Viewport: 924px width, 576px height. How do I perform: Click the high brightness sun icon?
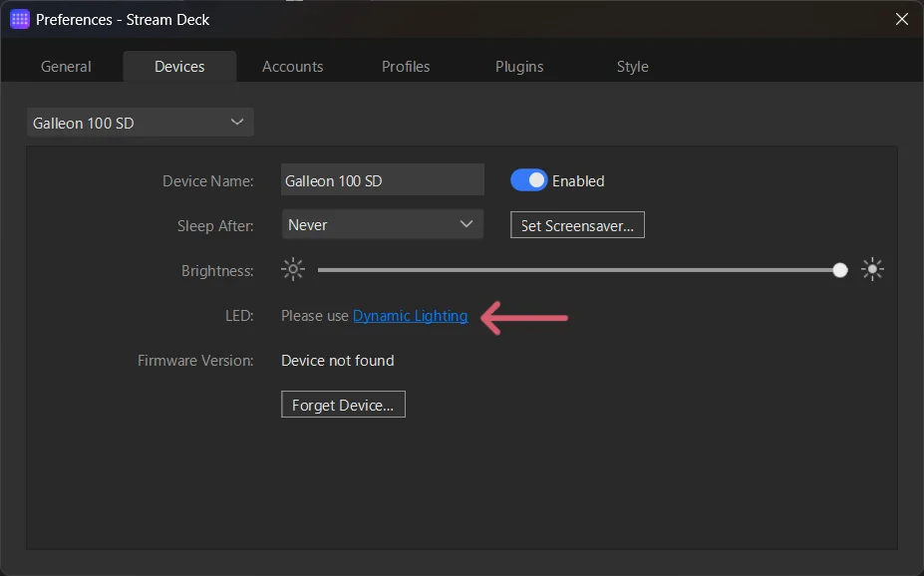[872, 270]
